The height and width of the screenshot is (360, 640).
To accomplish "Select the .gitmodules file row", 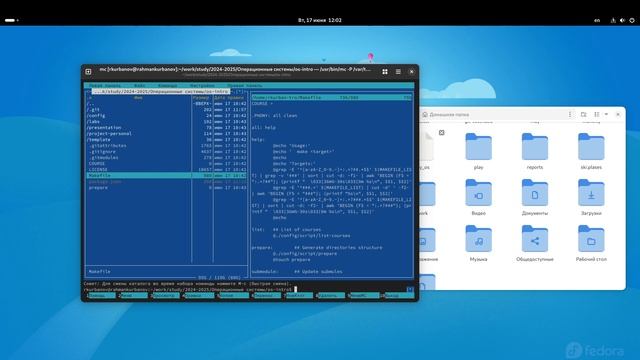I will tap(167, 158).
